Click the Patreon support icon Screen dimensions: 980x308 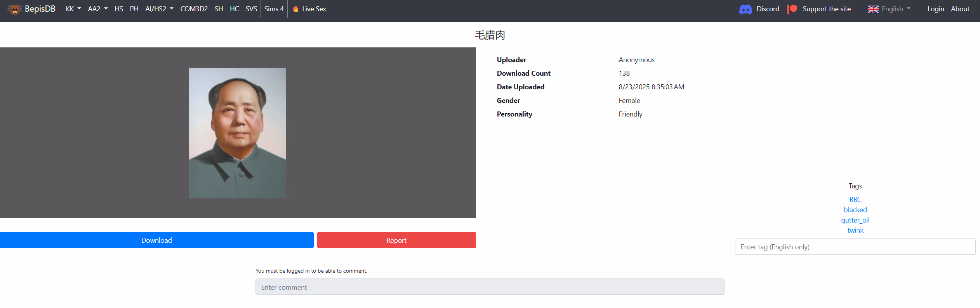792,9
